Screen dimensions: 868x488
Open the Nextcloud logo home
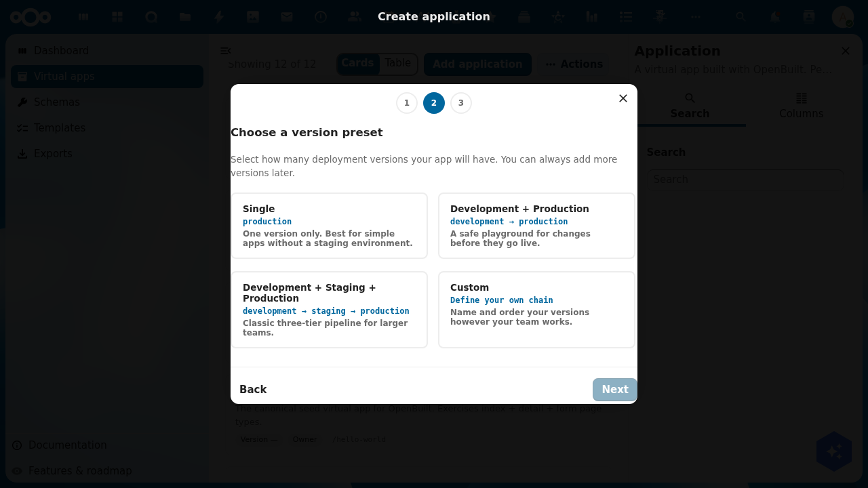pos(31,17)
